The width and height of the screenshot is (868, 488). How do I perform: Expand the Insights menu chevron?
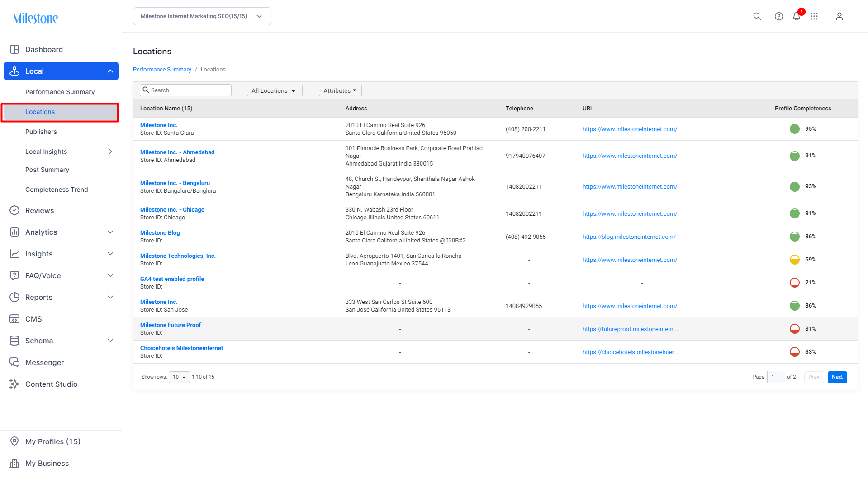(x=110, y=254)
